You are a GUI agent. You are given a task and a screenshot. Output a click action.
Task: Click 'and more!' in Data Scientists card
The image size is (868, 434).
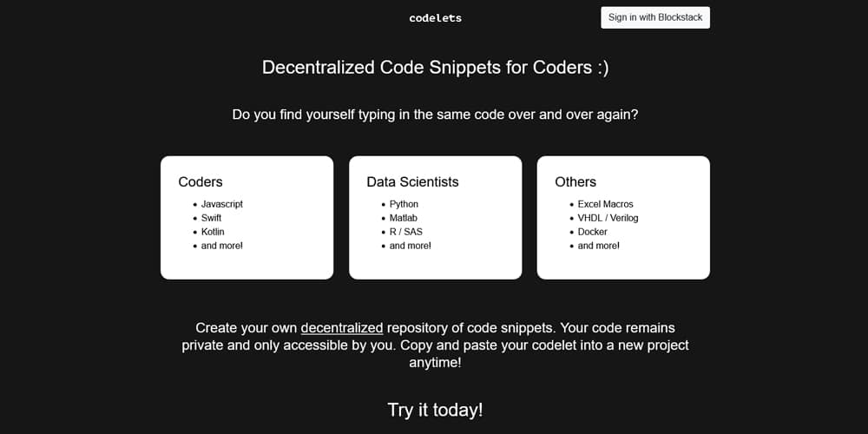click(411, 246)
